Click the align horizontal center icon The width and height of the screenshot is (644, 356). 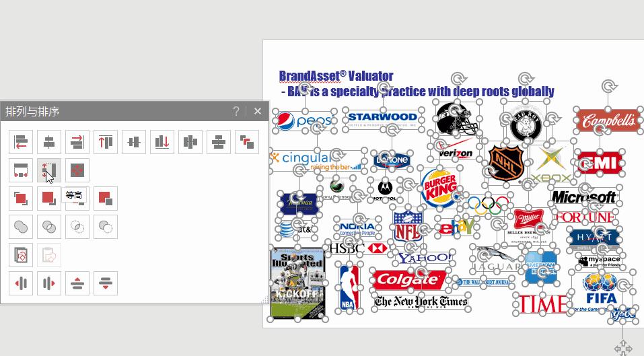click(49, 142)
